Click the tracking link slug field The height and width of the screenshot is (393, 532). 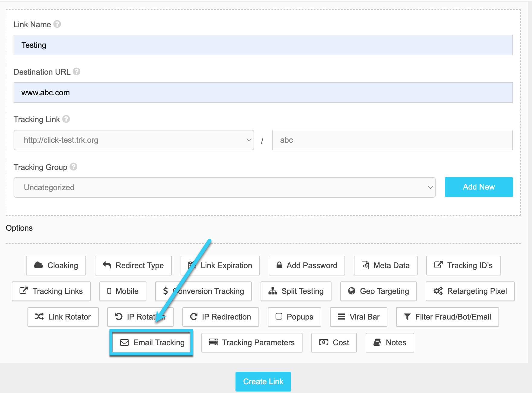392,140
